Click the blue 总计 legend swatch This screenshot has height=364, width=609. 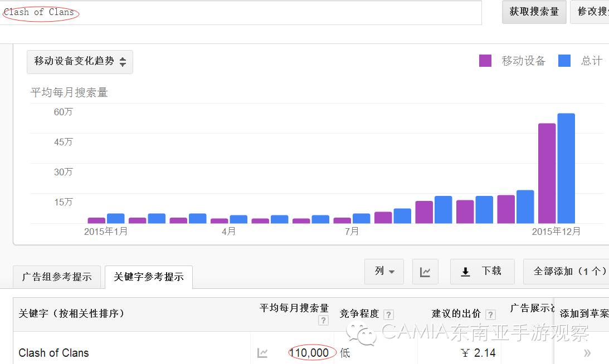click(x=564, y=61)
